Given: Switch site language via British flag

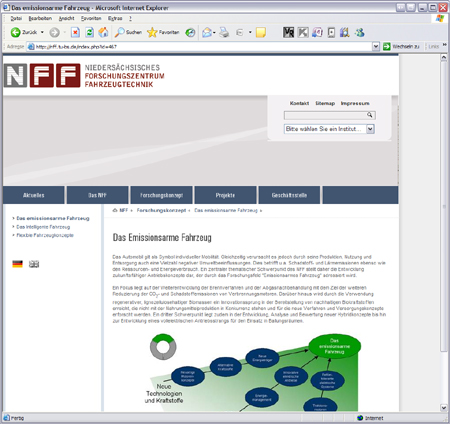Looking at the screenshot, I should pos(34,264).
